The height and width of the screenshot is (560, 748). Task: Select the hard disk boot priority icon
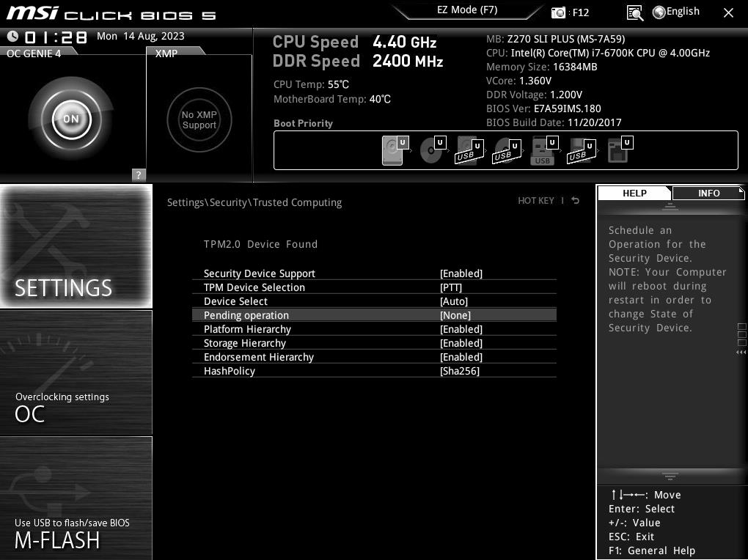coord(395,150)
